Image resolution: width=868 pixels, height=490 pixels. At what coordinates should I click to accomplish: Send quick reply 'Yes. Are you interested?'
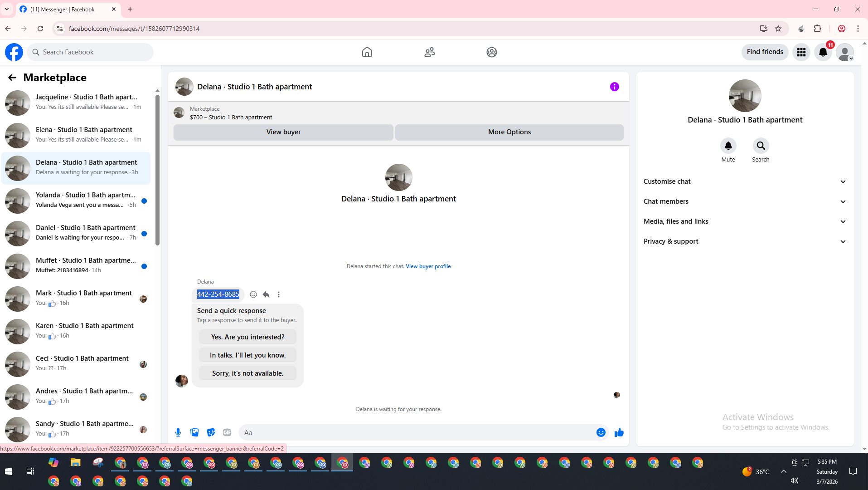[x=247, y=337]
